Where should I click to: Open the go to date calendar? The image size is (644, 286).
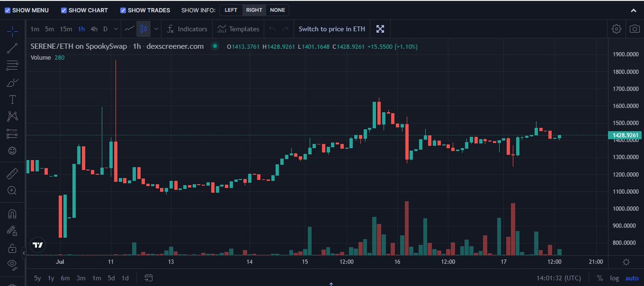149,278
